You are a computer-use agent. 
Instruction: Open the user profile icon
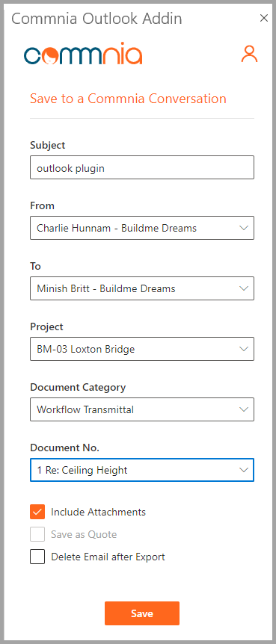pos(249,54)
